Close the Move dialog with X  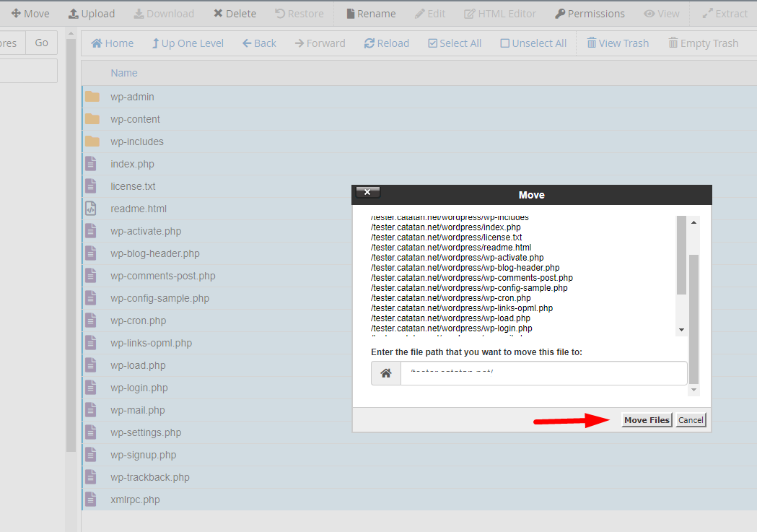[x=367, y=192]
